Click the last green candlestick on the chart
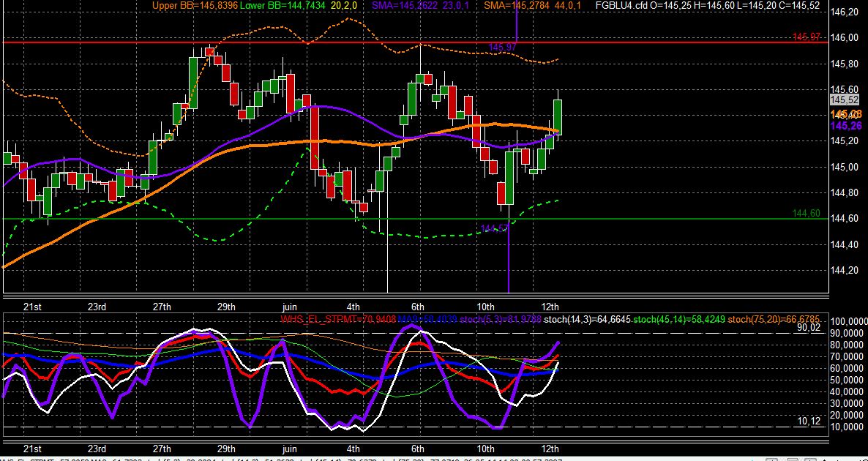 click(558, 116)
